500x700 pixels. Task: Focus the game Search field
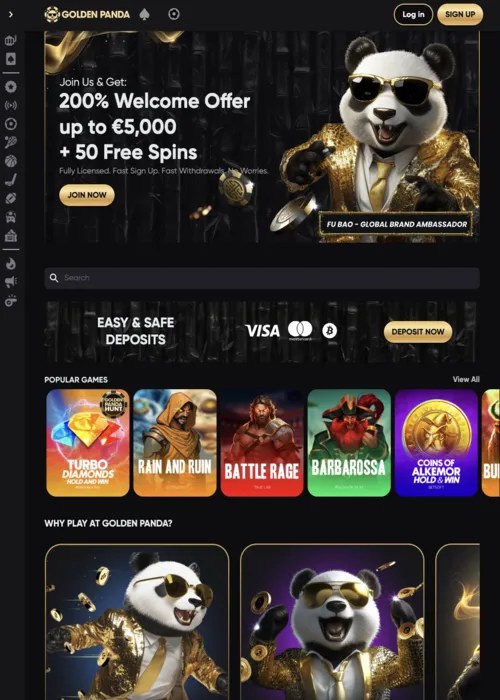pos(262,278)
